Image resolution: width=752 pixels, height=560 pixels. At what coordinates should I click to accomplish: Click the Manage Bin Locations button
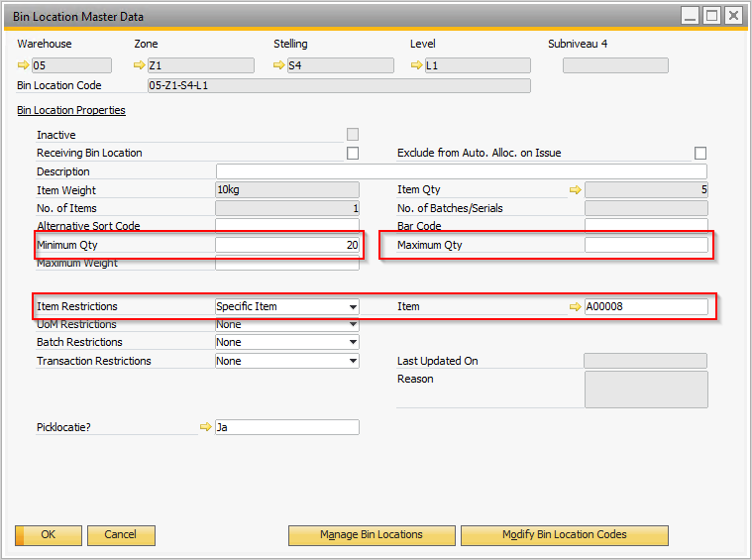click(x=372, y=535)
